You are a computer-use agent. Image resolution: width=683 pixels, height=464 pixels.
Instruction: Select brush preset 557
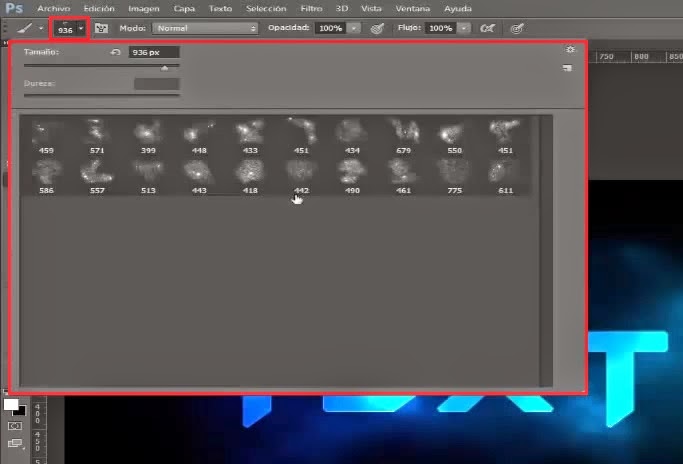coord(97,176)
